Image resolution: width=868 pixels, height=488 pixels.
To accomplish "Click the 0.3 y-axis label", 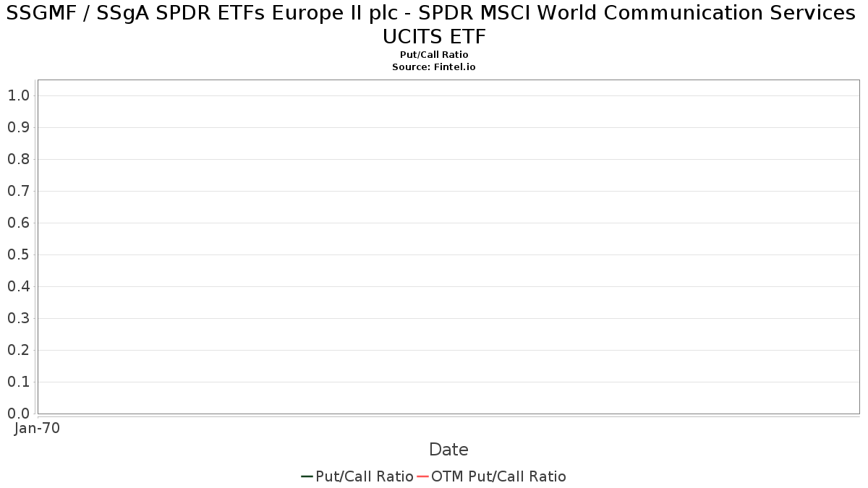I will [18, 318].
